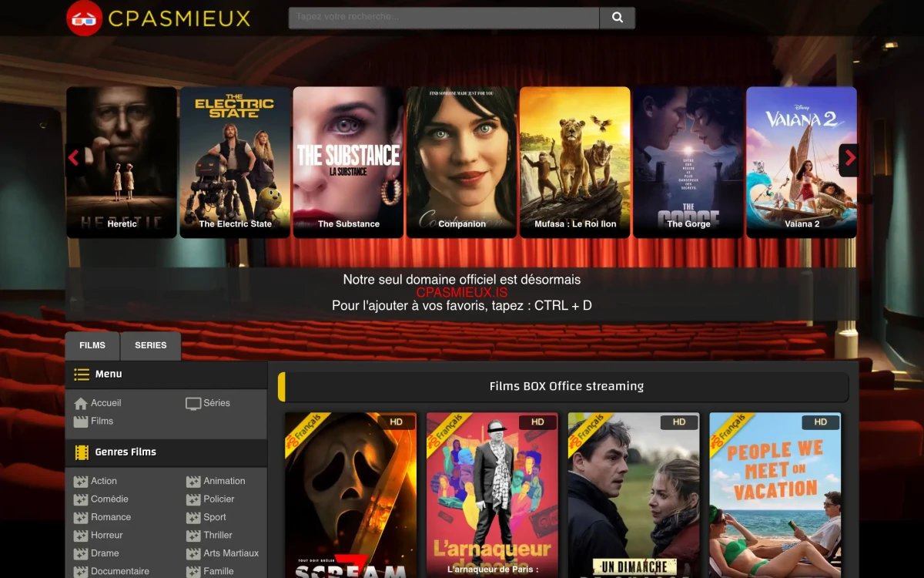Click the HD badge on Scream poster

(396, 422)
